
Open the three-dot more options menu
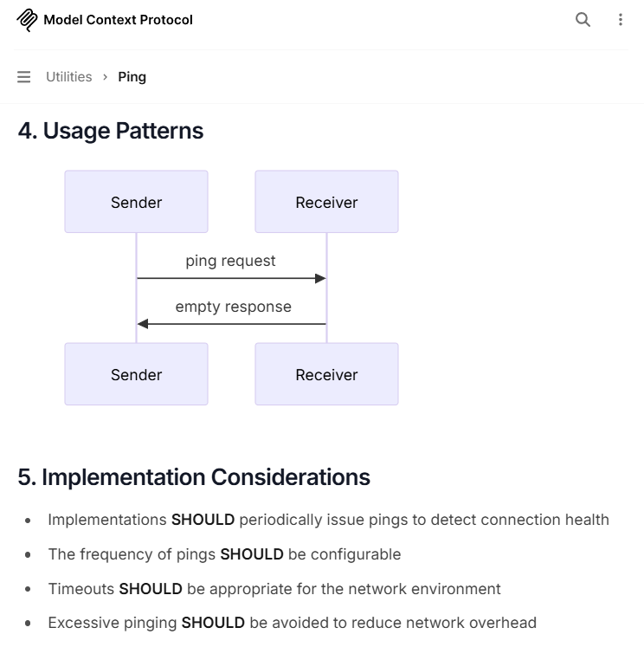621,20
